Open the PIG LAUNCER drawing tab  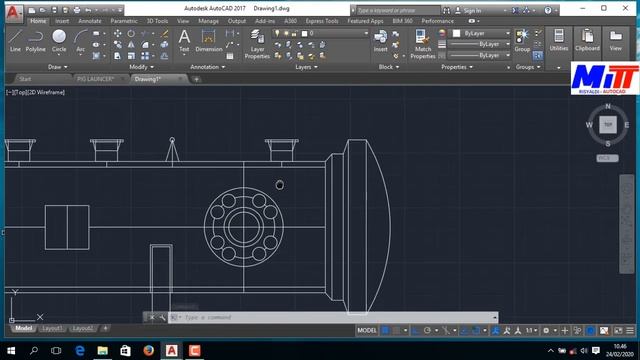coord(96,79)
